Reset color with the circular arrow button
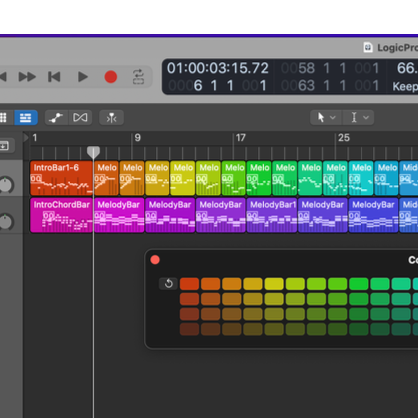This screenshot has height=418, width=418. 169,284
